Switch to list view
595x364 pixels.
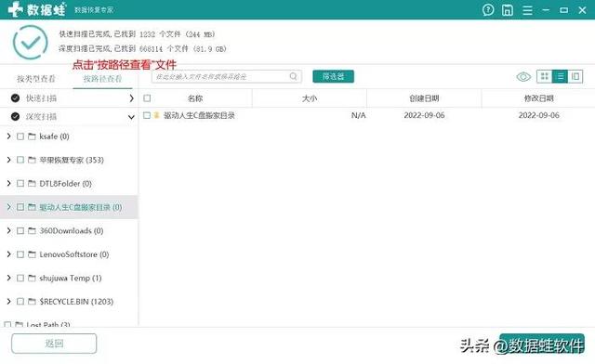(560, 76)
